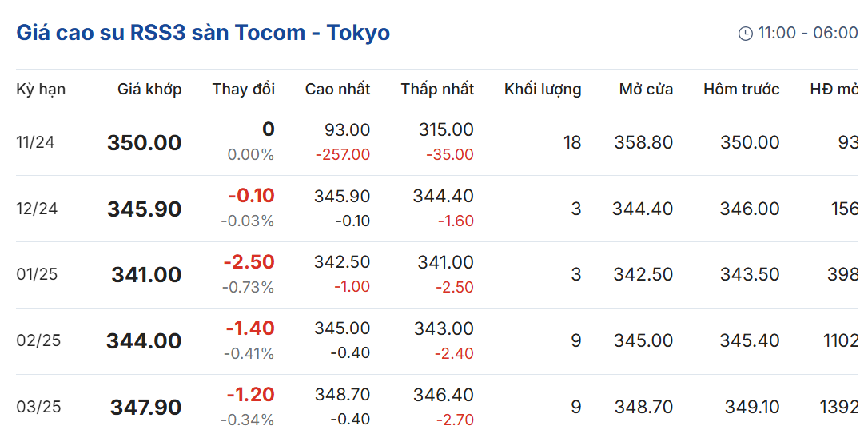Select the 02/25 contract row label
Viewport: 868px width, 434px height.
[37, 341]
